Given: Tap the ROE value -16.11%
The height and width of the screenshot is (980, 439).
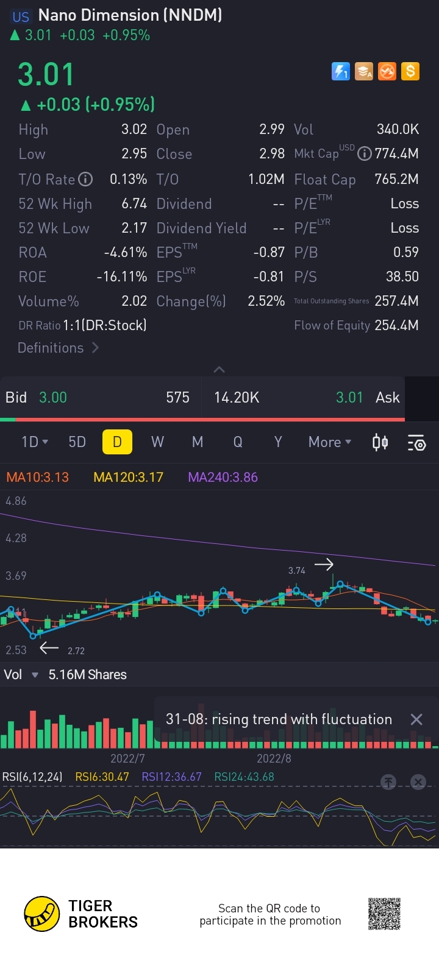Looking at the screenshot, I should pos(122,277).
